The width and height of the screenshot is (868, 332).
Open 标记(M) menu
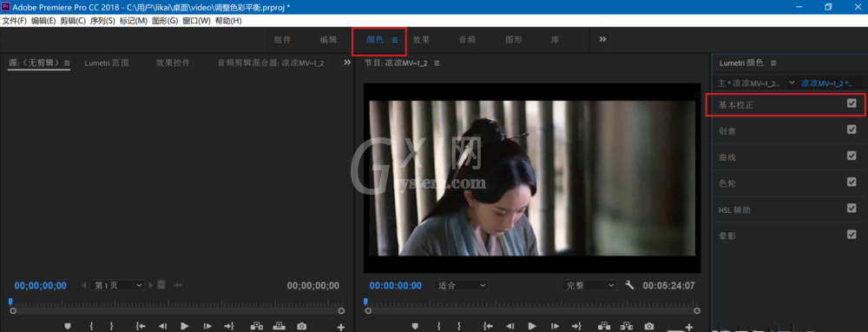133,21
